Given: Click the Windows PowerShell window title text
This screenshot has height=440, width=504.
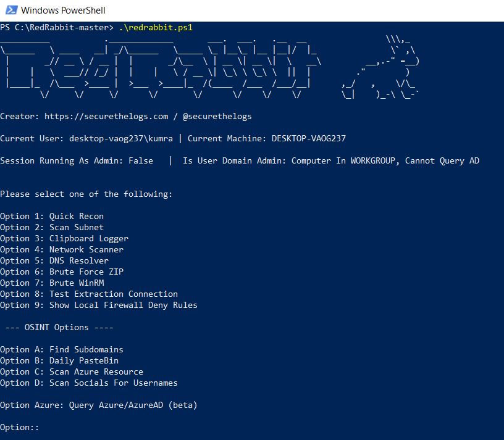Looking at the screenshot, I should pyautogui.click(x=63, y=10).
